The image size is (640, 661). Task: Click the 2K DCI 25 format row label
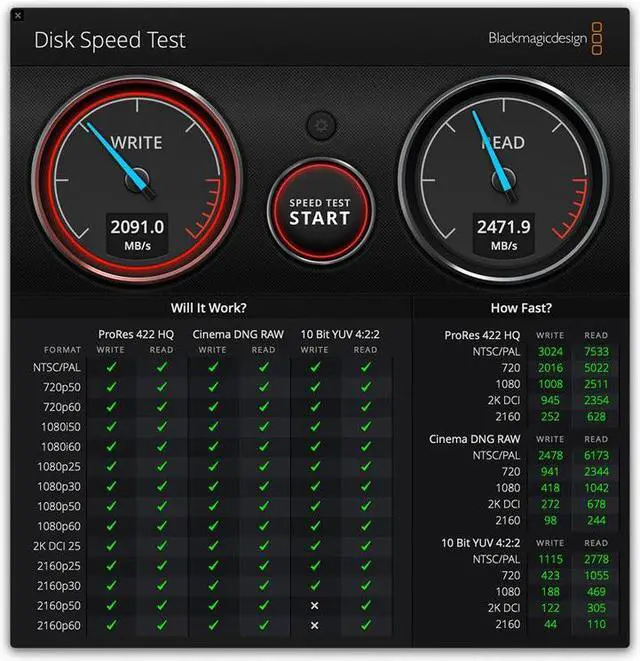[56, 546]
